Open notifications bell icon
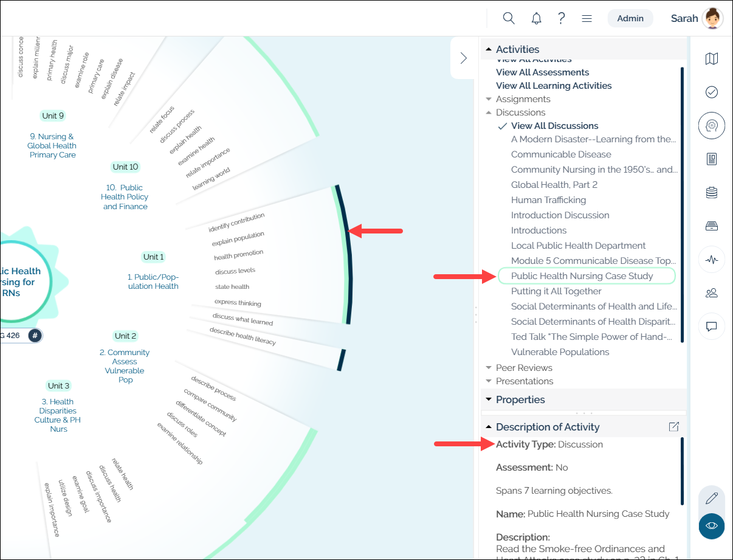Image resolution: width=733 pixels, height=560 pixels. (536, 18)
